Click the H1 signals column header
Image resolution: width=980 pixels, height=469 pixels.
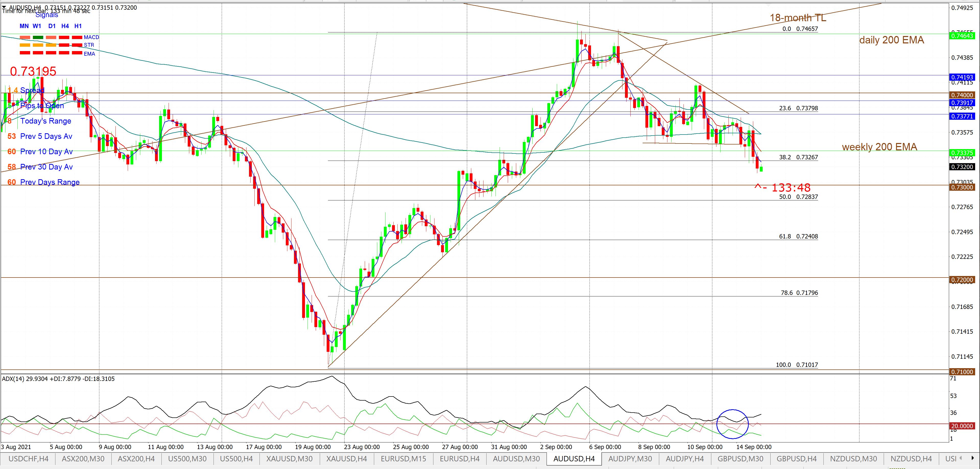pyautogui.click(x=78, y=26)
